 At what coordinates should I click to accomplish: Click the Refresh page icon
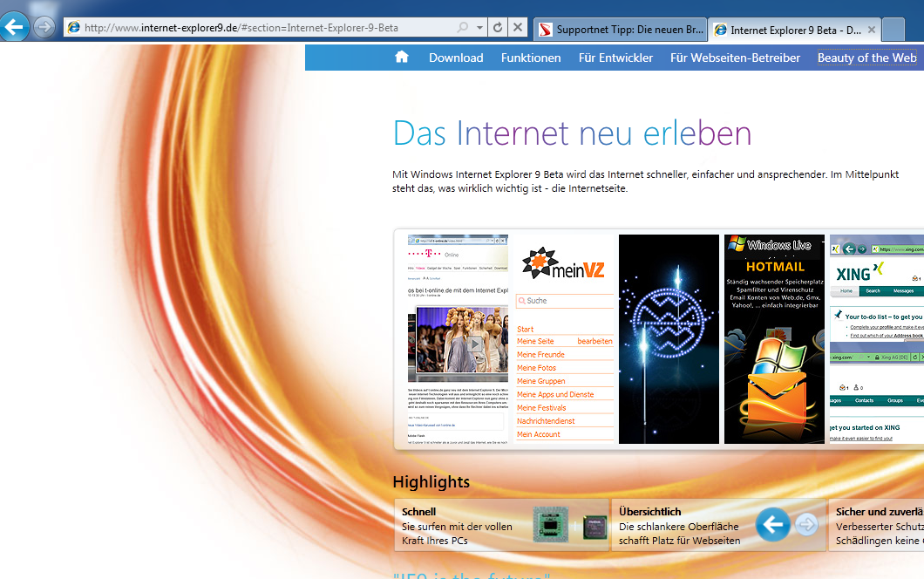[x=498, y=27]
